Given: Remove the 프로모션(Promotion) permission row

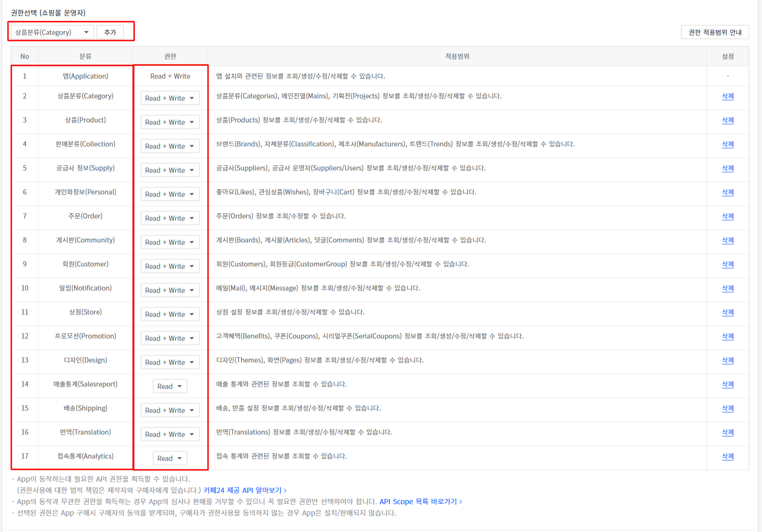Looking at the screenshot, I should coord(728,336).
